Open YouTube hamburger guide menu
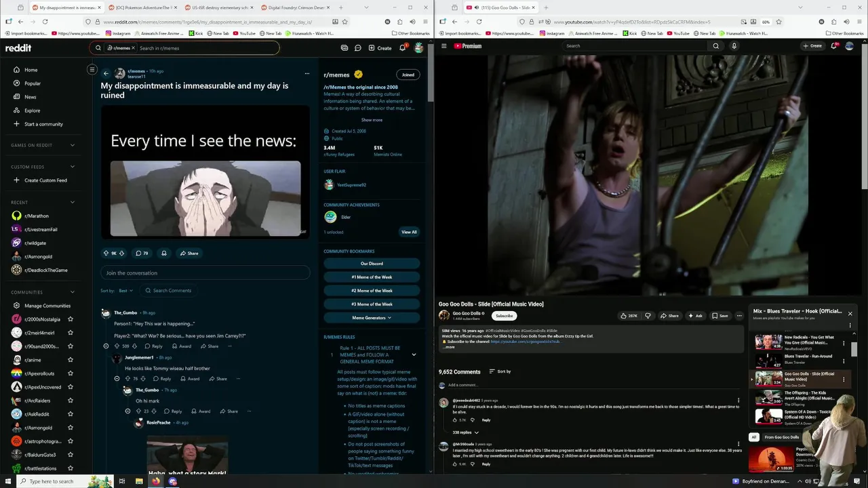The image size is (868, 488). [x=444, y=46]
